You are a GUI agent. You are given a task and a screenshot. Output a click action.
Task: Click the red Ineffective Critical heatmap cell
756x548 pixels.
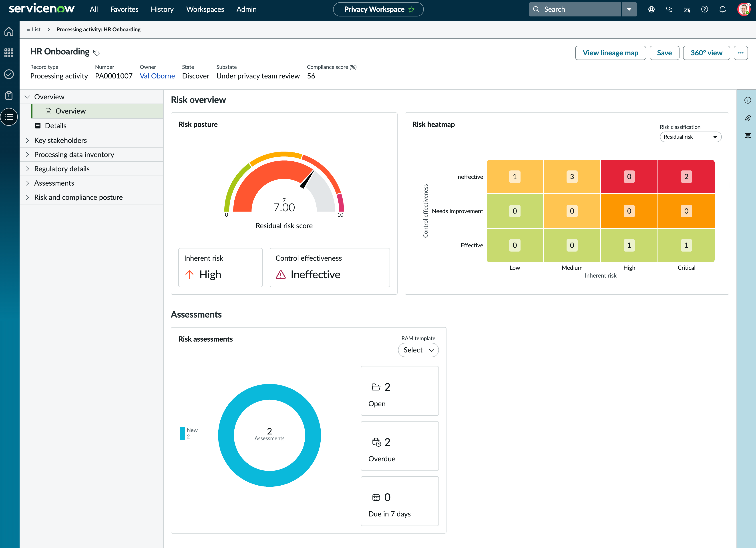point(686,177)
